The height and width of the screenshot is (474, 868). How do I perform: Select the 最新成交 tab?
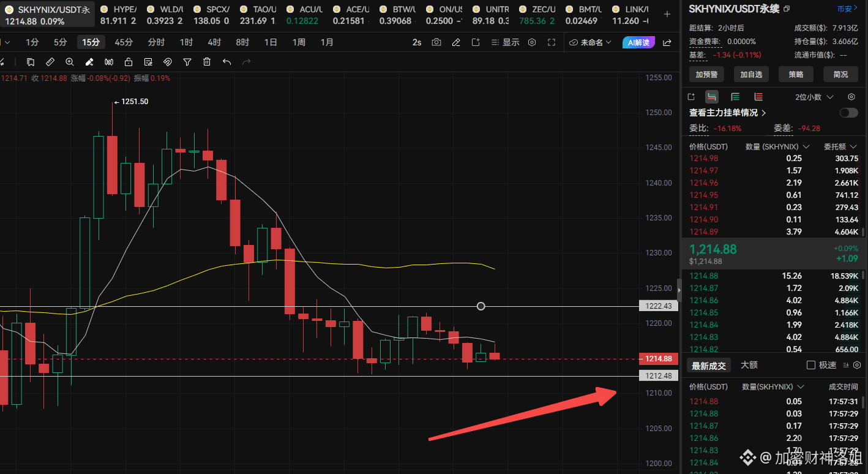click(709, 366)
